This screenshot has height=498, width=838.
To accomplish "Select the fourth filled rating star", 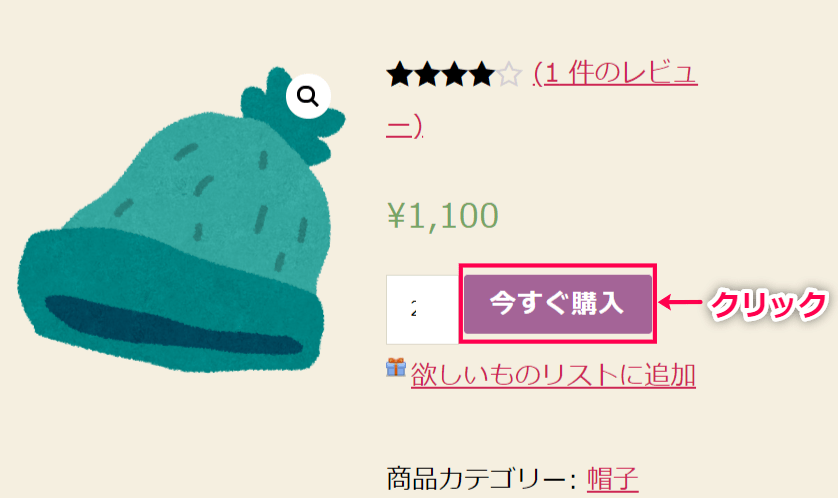I will point(481,74).
